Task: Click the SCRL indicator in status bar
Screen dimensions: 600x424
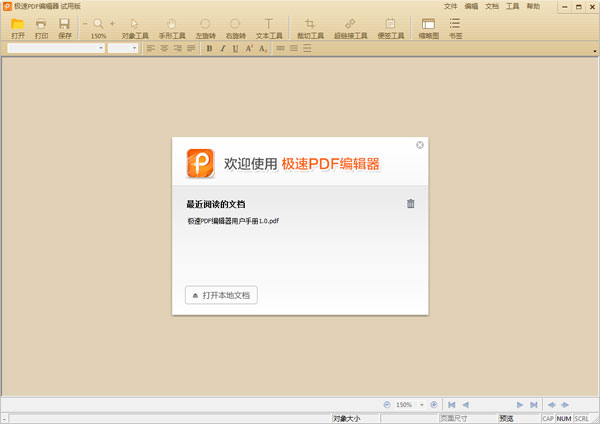Action: point(582,419)
